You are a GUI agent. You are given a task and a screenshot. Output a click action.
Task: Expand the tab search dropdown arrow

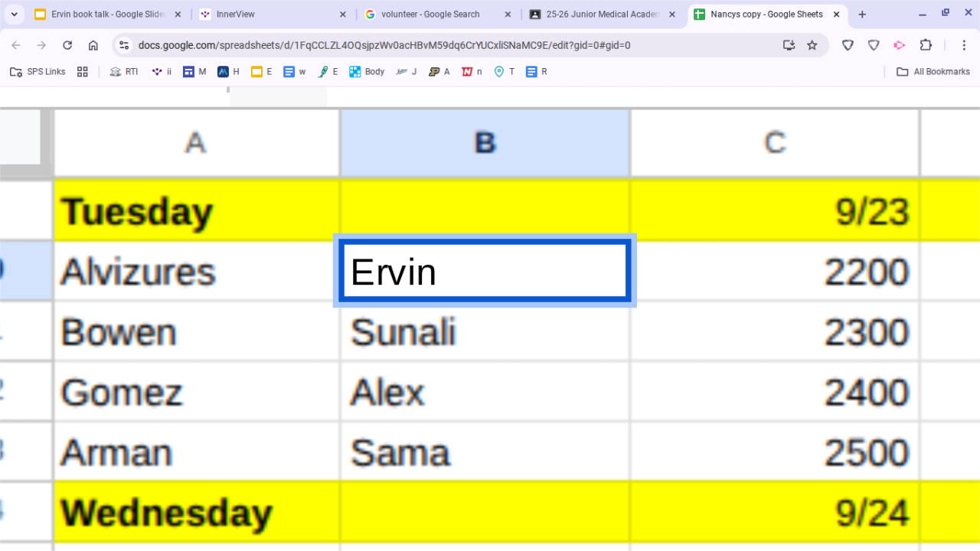(x=14, y=15)
